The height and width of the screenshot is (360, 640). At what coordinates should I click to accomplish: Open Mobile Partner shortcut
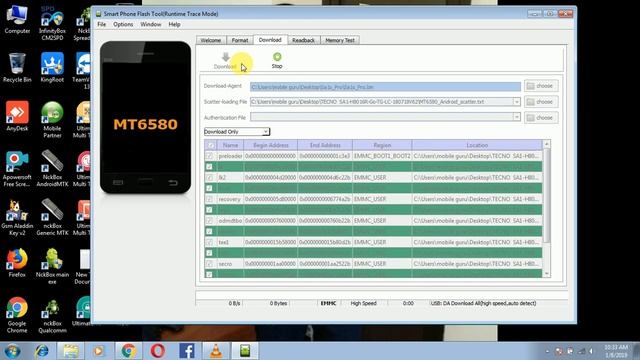pos(52,120)
